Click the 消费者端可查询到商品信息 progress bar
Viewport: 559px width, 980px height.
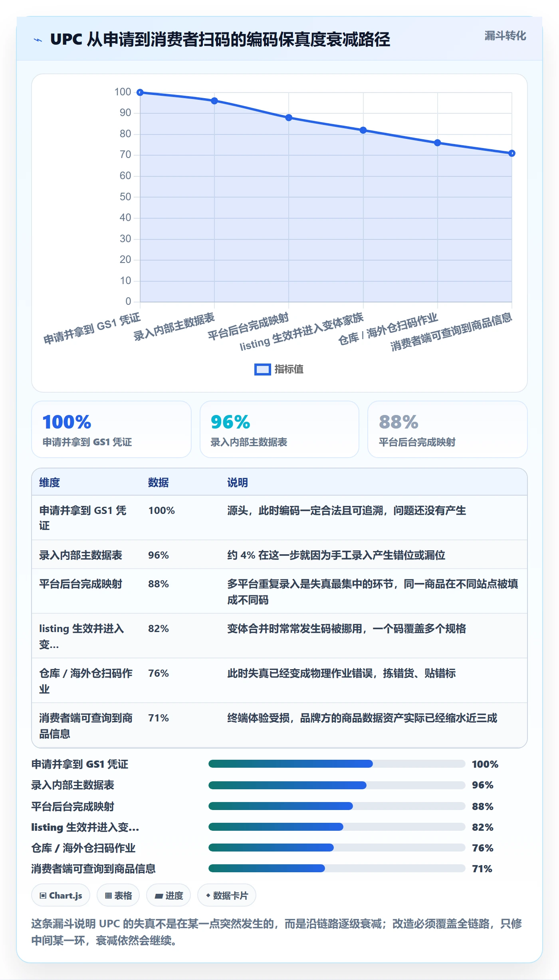(337, 868)
